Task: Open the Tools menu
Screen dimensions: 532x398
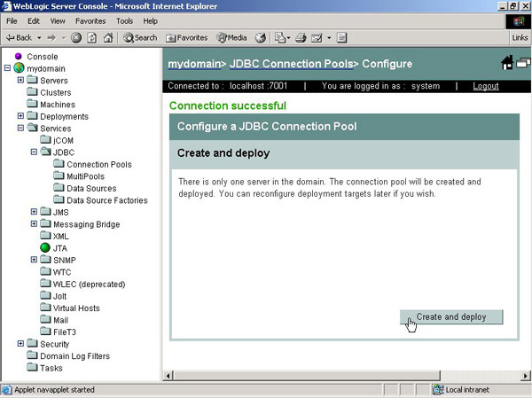Action: tap(124, 21)
